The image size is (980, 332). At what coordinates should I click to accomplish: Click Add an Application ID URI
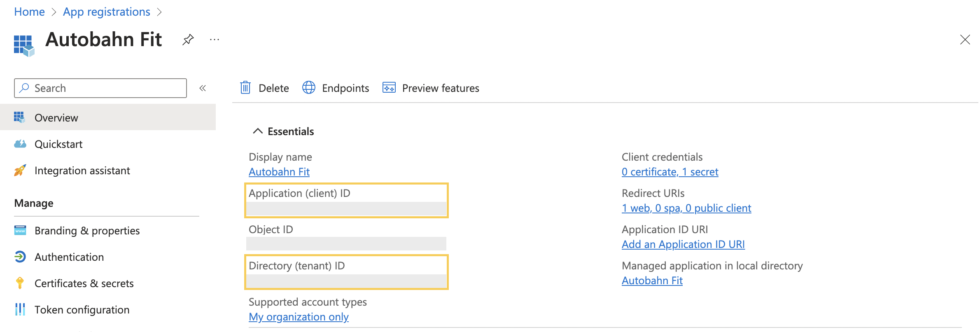[x=683, y=244]
